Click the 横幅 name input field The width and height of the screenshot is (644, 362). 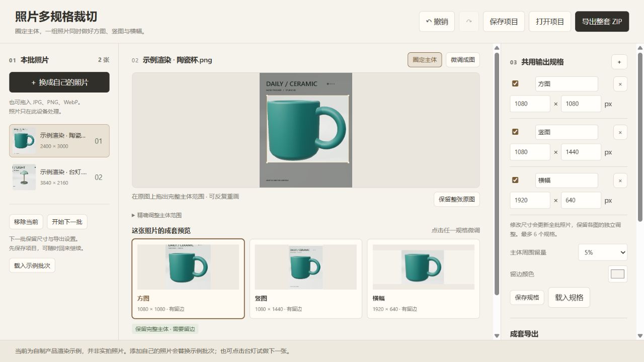(567, 180)
